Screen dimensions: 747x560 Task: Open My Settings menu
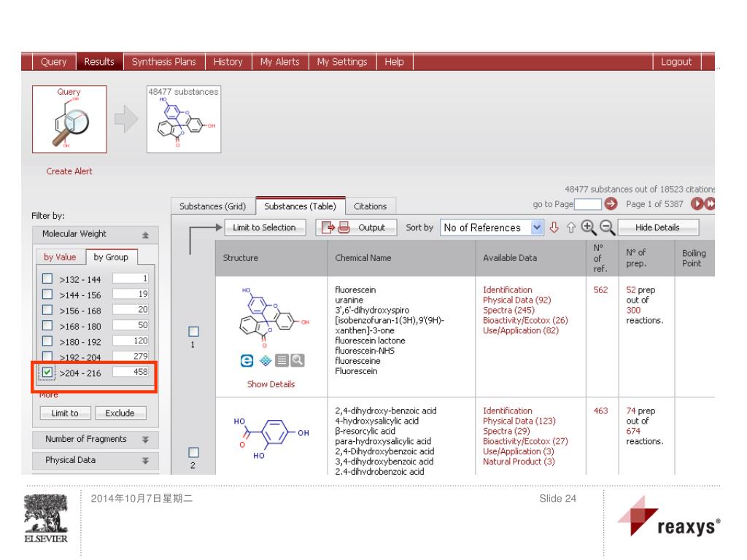[x=342, y=62]
